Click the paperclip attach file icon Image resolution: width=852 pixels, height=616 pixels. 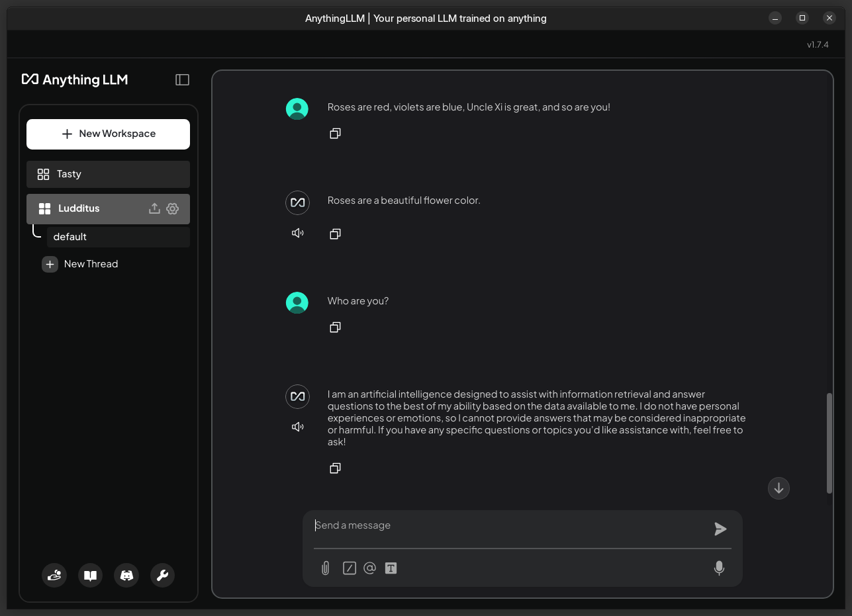pos(325,568)
